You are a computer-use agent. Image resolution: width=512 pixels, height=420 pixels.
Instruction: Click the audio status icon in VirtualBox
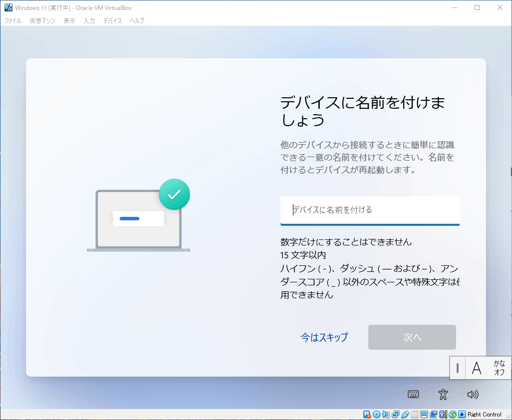[x=386, y=415]
